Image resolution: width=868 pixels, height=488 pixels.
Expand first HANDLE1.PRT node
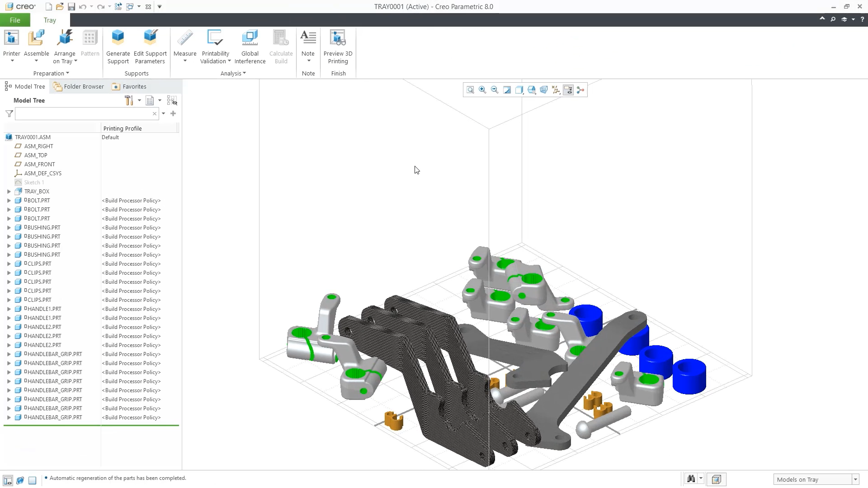9,309
